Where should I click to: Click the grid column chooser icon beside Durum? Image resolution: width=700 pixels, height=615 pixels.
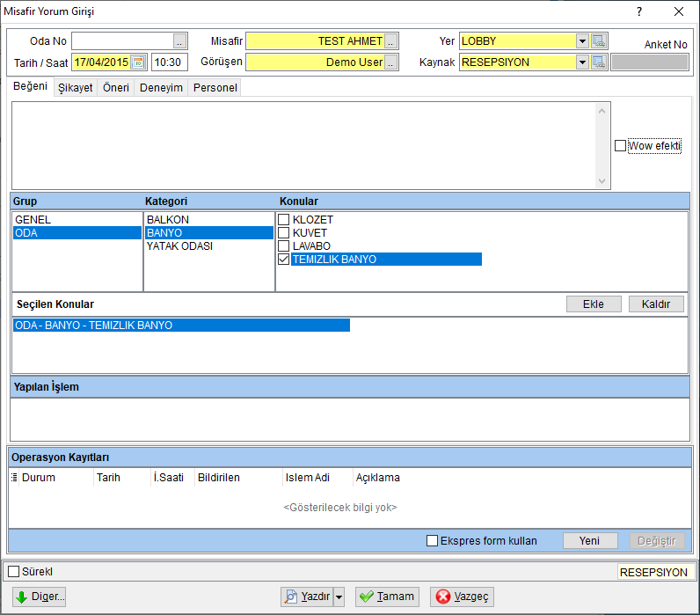click(x=14, y=477)
